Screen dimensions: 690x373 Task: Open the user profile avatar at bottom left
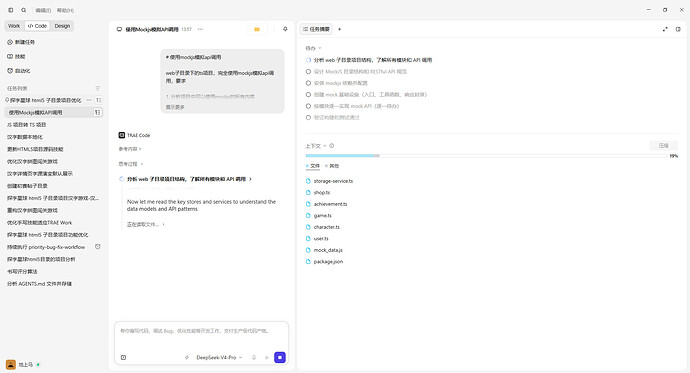coord(11,364)
